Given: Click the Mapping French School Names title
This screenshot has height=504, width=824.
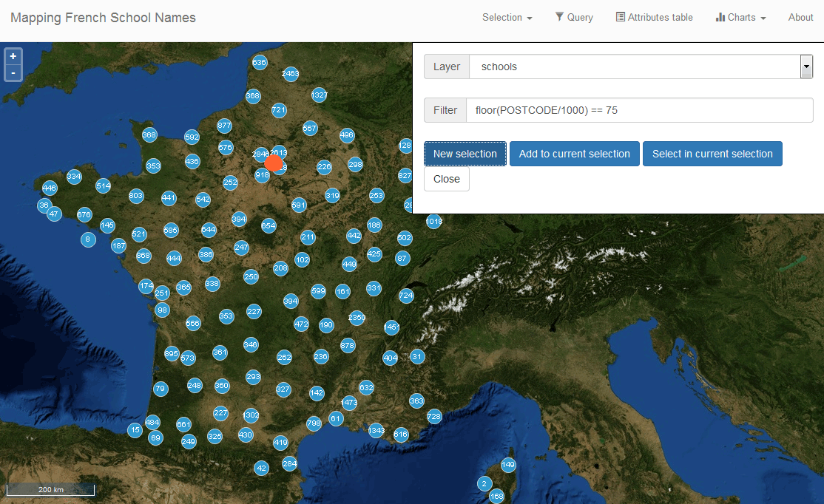Looking at the screenshot, I should [103, 18].
